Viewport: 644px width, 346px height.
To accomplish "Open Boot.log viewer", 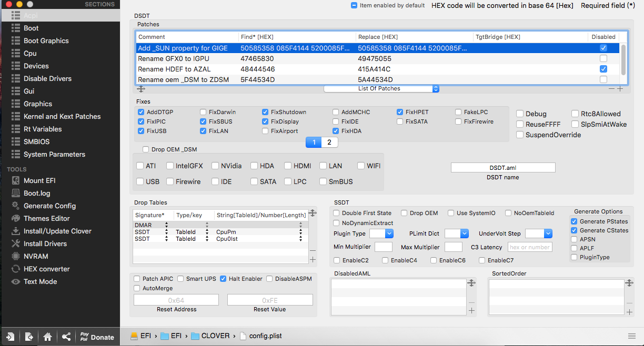I will pos(37,193).
